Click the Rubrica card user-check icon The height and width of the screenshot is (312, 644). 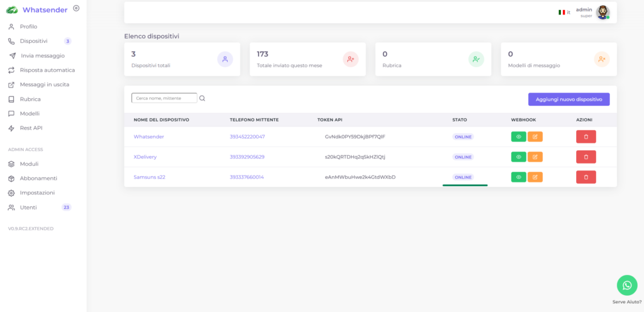coord(477,59)
